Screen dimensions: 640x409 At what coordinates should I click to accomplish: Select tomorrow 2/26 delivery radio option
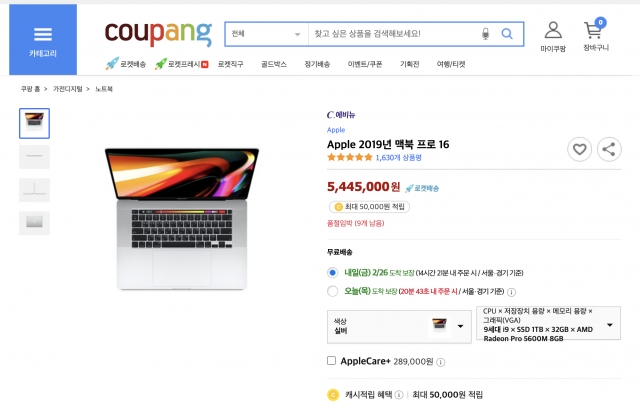(333, 272)
